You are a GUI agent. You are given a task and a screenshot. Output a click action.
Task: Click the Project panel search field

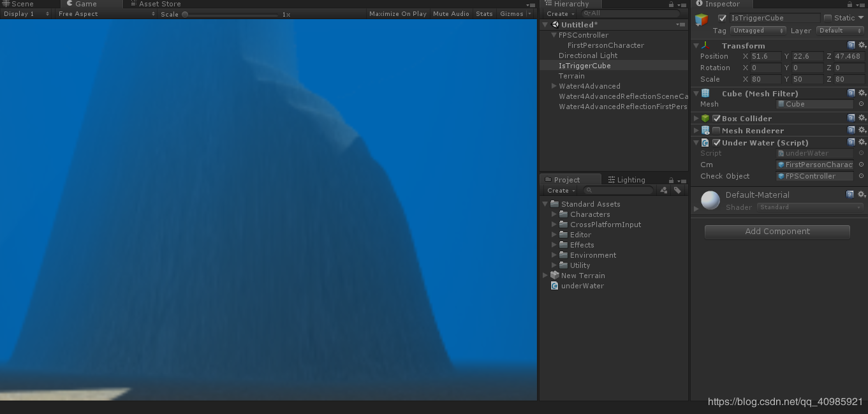617,189
